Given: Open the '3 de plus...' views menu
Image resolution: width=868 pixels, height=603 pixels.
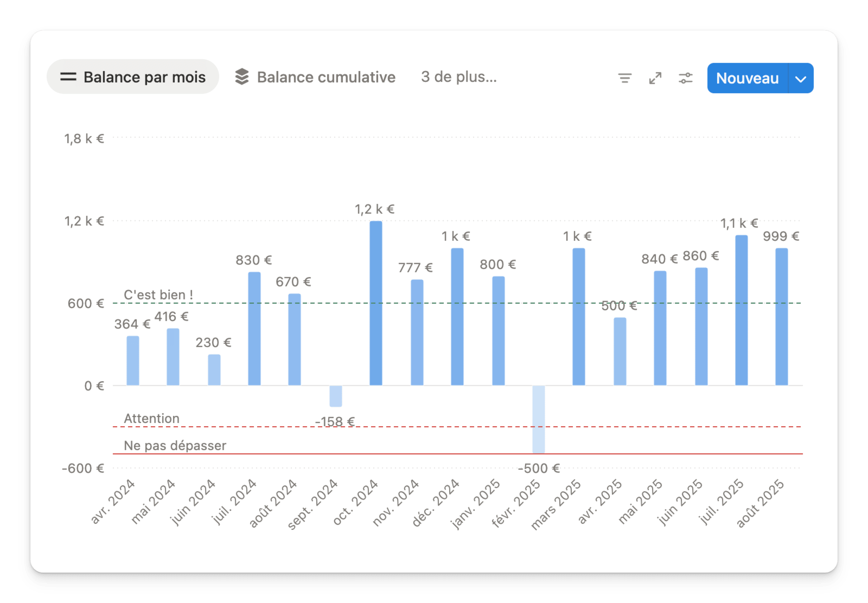Looking at the screenshot, I should [459, 77].
